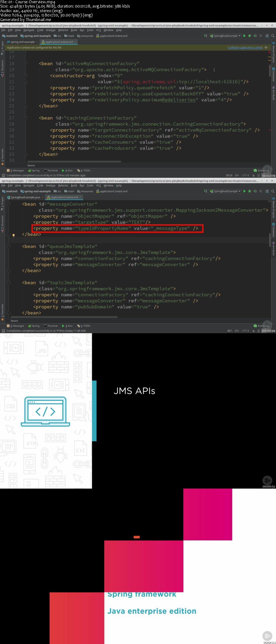The height and width of the screenshot is (644, 276).
Task: Run SpringBootExample in the top IDE frame
Action: click(244, 36)
